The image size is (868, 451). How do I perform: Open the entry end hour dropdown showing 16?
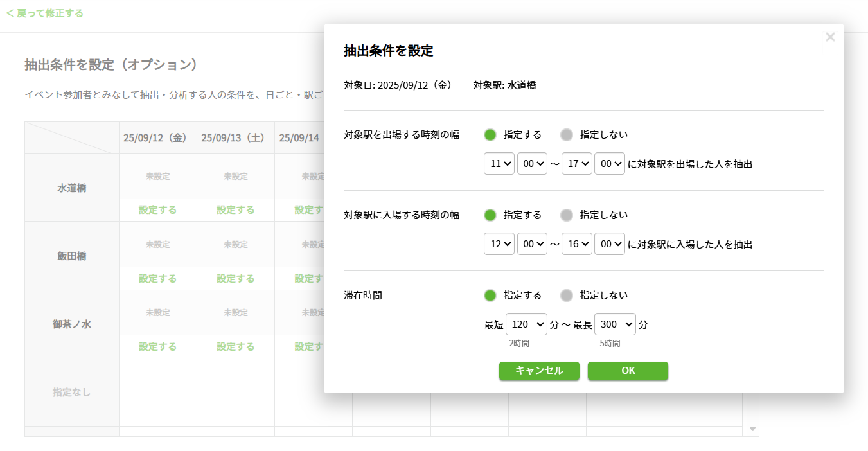click(x=576, y=243)
